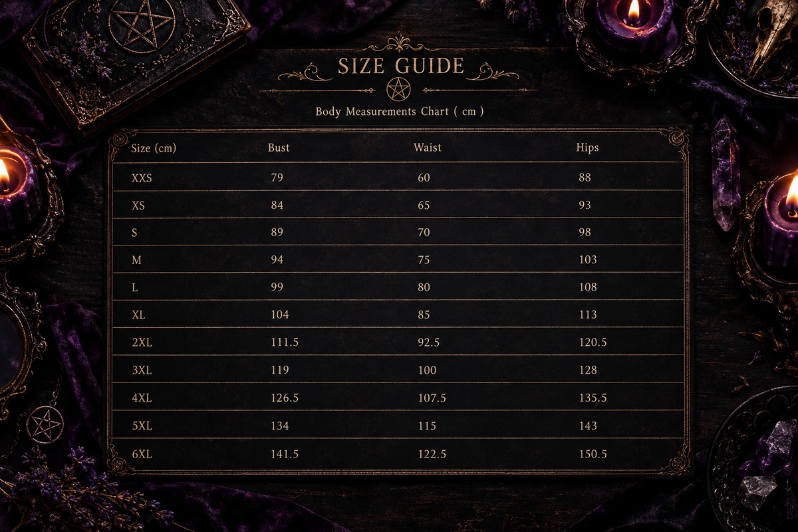
Task: Select bust value "134" in 5XL row
Action: (x=280, y=426)
